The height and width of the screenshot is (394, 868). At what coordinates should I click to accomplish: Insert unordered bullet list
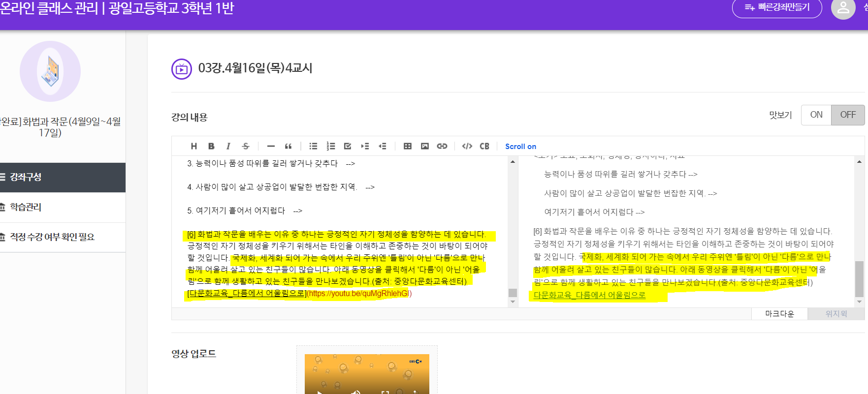(x=313, y=146)
